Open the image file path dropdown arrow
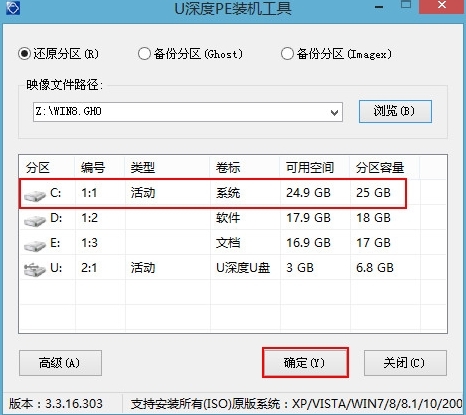Image resolution: width=466 pixels, height=415 pixels. pyautogui.click(x=334, y=112)
